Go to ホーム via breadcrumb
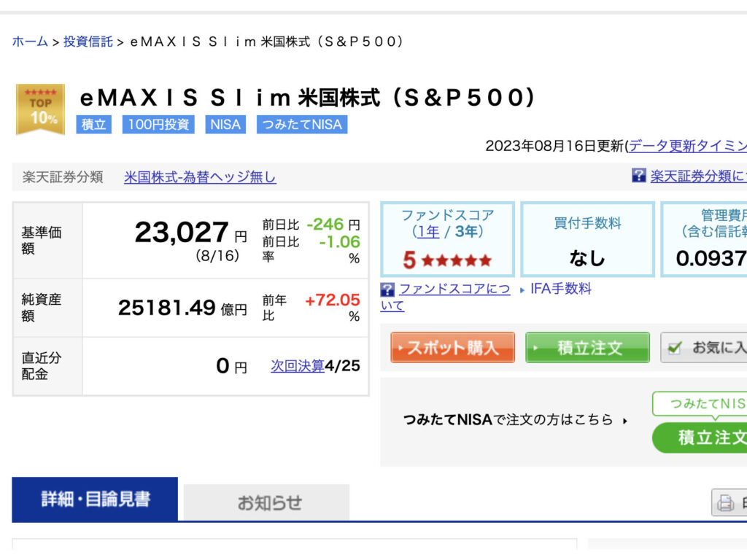 30,42
